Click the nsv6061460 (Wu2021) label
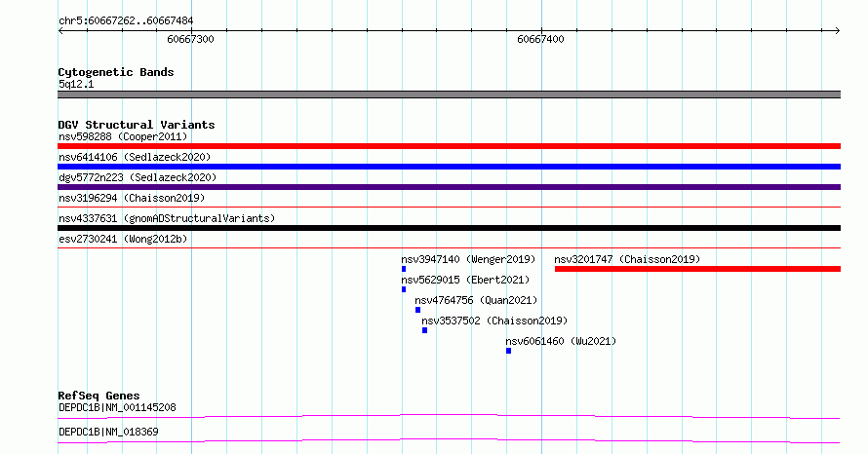The image size is (868, 454). (561, 341)
